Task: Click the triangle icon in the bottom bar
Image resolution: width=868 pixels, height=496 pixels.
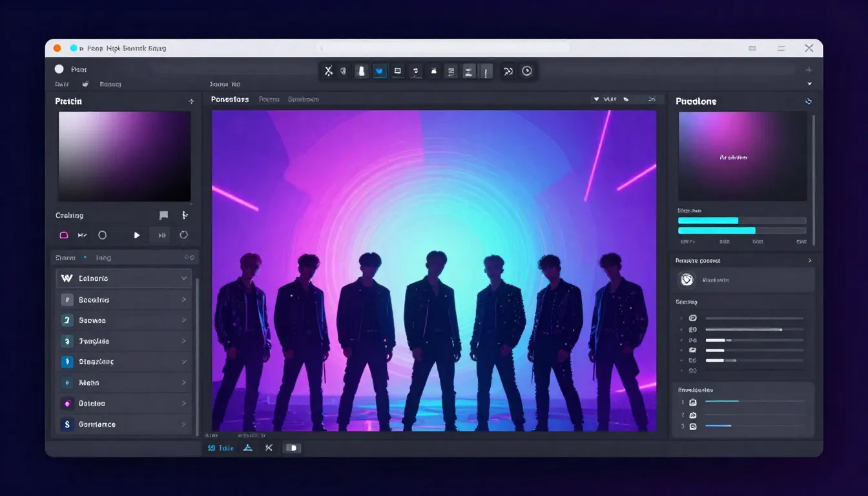Action: click(x=247, y=448)
